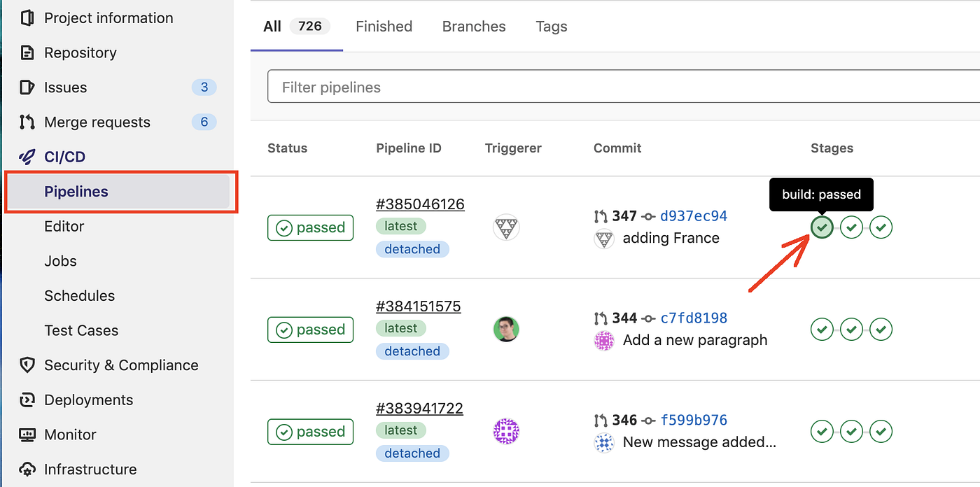
Task: Switch to the Branches tab
Action: pos(474,27)
